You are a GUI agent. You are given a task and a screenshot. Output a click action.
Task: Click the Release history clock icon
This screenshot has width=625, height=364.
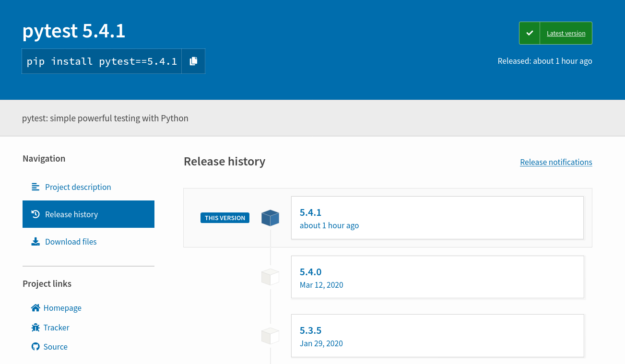pyautogui.click(x=35, y=214)
